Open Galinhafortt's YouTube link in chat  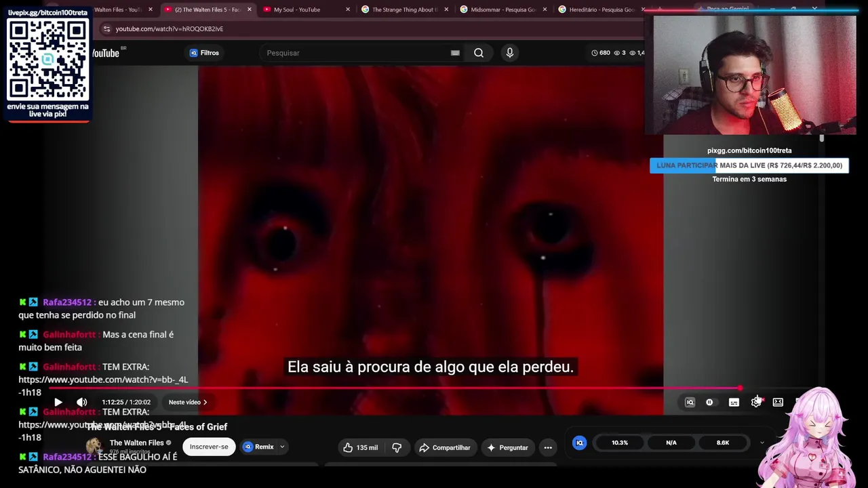pyautogui.click(x=103, y=386)
